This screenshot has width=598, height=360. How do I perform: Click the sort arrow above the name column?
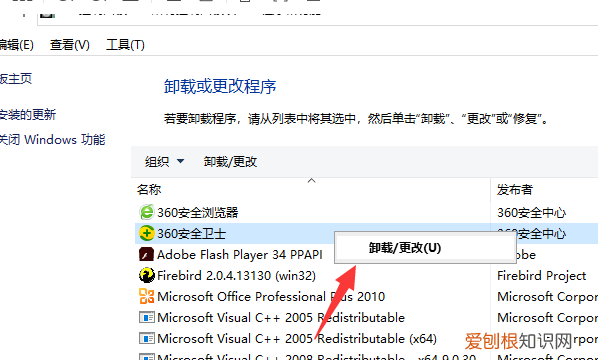click(x=312, y=180)
